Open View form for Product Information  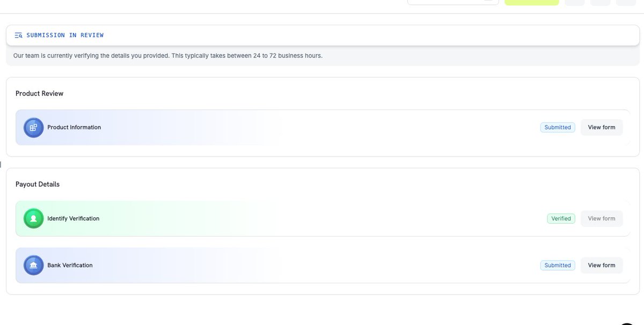[602, 128]
